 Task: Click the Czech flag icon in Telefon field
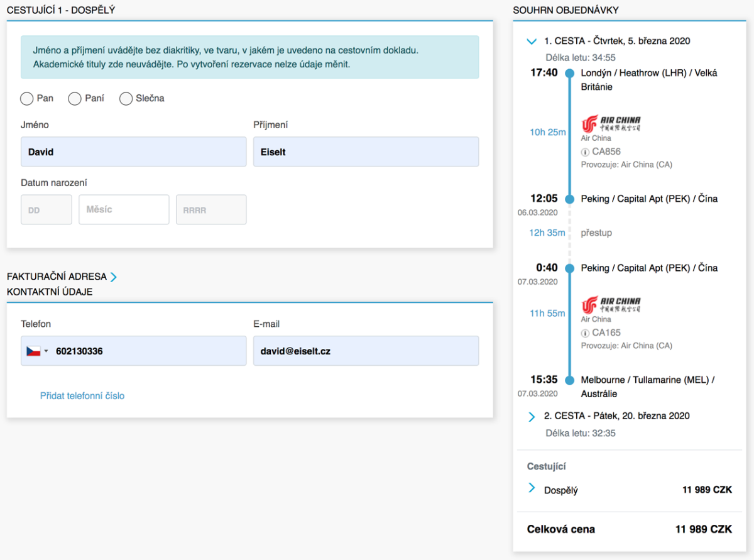[x=33, y=351]
